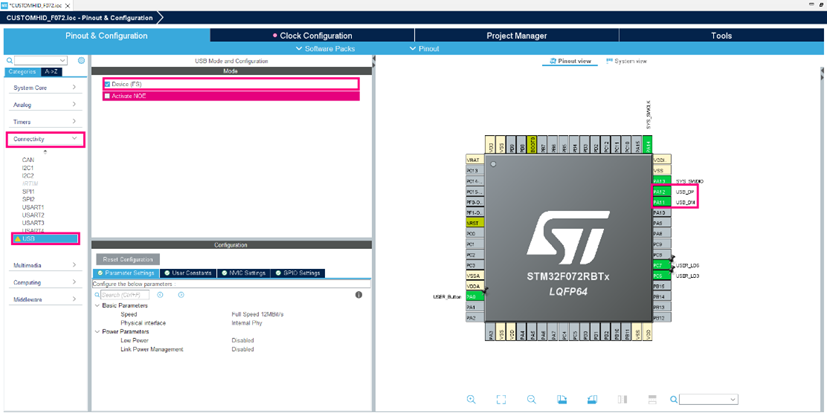Click the vertical split layout icon
The image size is (827, 413).
point(622,399)
